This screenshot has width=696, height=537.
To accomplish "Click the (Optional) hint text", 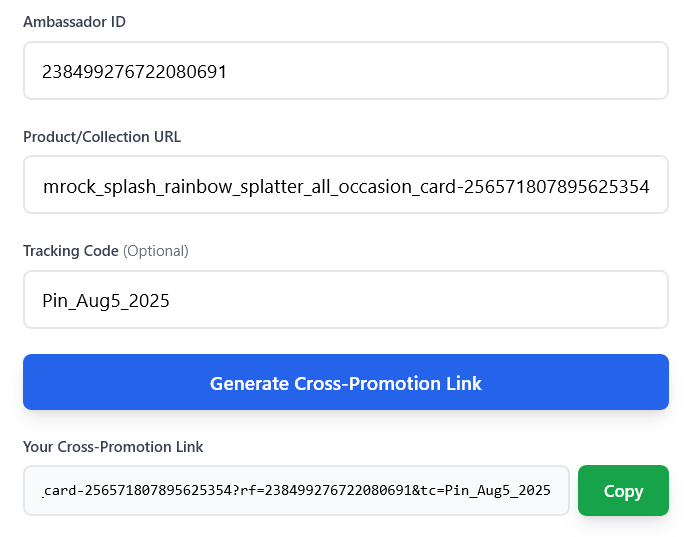I will (156, 251).
